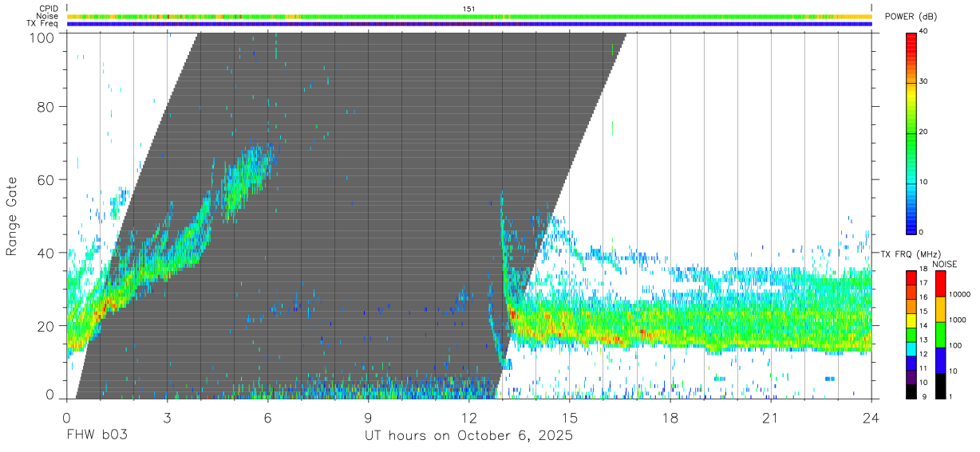980x452 pixels.
Task: Click the 0 label on POWER colorbar
Action: 921,232
